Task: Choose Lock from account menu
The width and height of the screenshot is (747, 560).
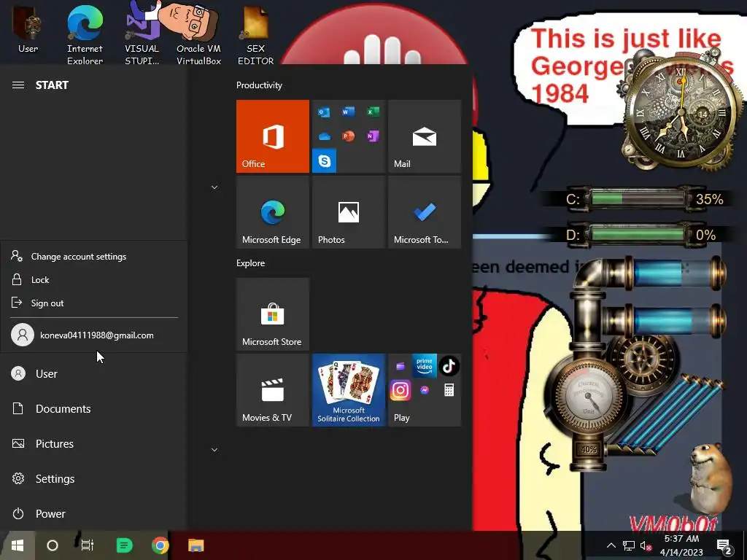Action: pyautogui.click(x=94, y=279)
